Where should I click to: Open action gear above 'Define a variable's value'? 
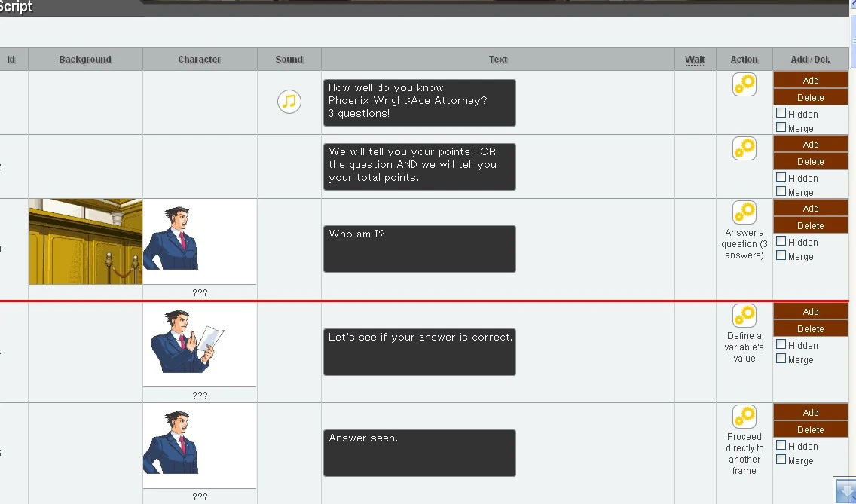(744, 316)
